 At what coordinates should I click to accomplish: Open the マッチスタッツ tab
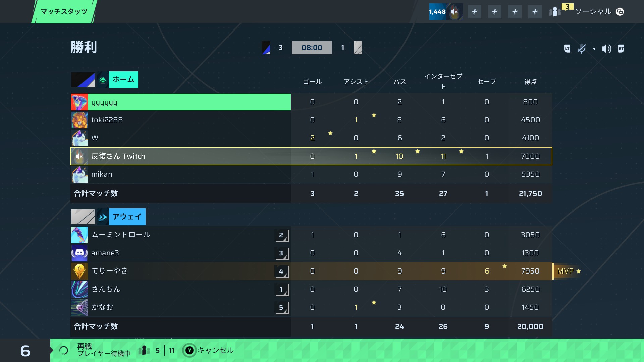click(x=64, y=12)
